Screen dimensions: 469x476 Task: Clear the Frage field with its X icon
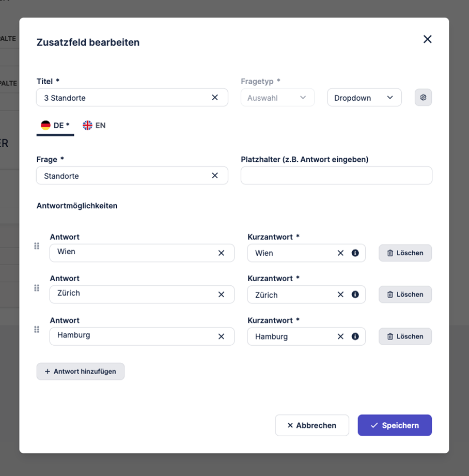tap(215, 175)
